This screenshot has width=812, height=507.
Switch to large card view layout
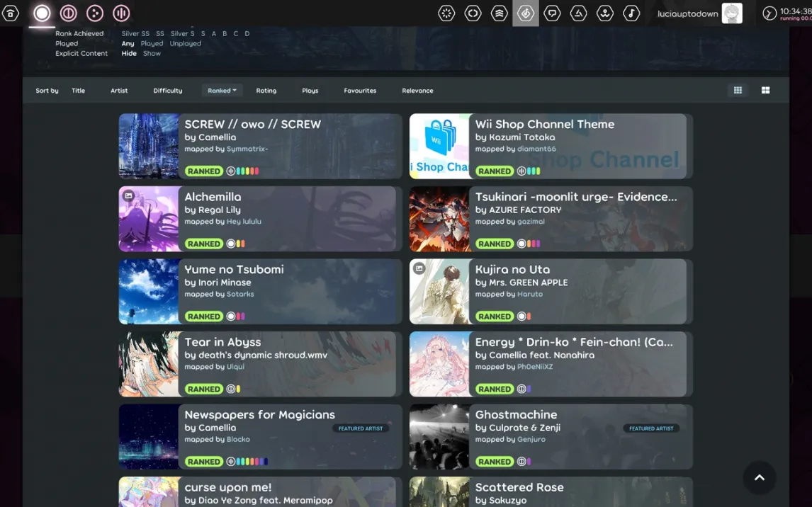pyautogui.click(x=765, y=91)
